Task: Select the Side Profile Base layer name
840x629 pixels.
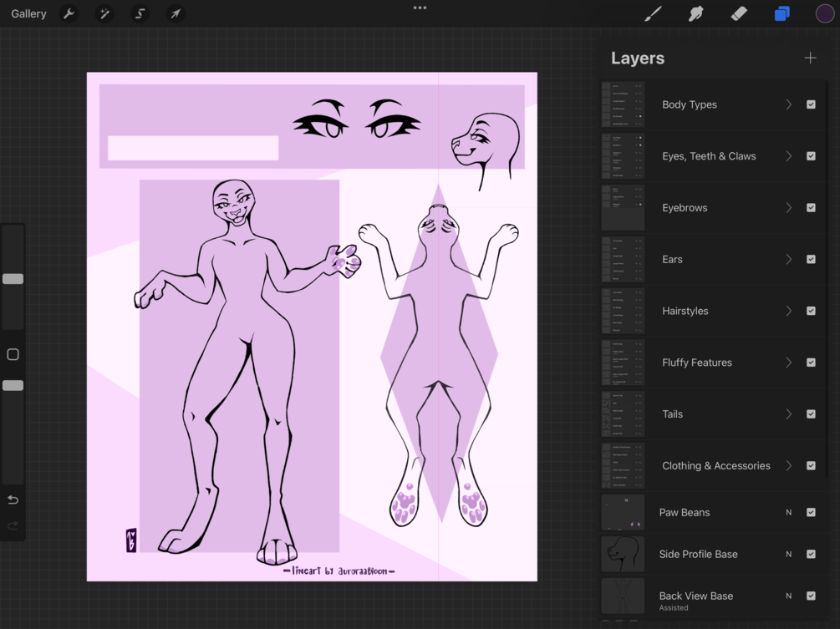Action: [698, 554]
